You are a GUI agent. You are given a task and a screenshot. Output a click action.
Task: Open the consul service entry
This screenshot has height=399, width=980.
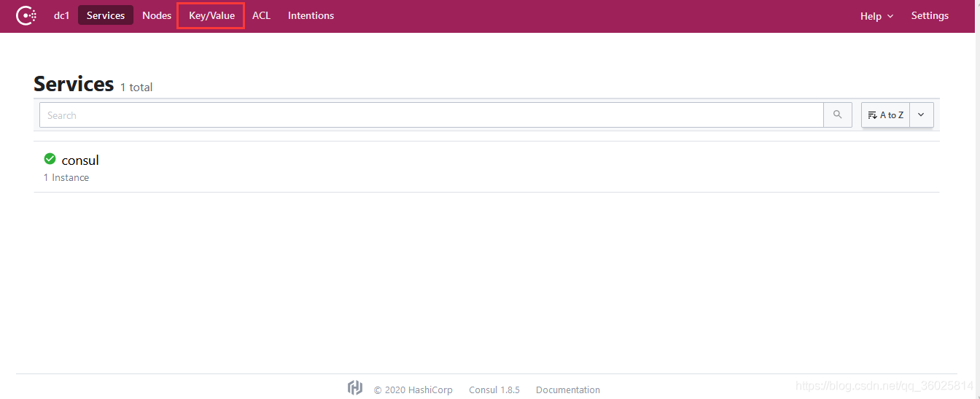(486, 167)
